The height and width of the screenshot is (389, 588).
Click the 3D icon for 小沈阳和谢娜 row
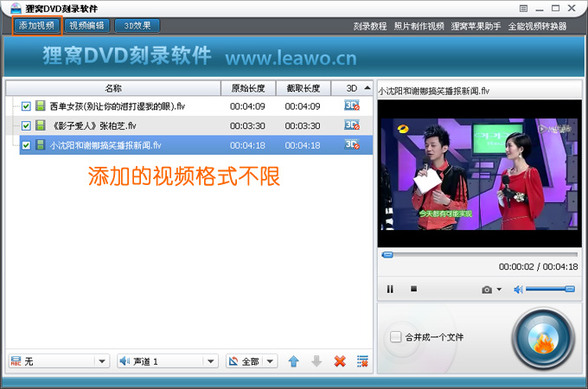coord(352,144)
